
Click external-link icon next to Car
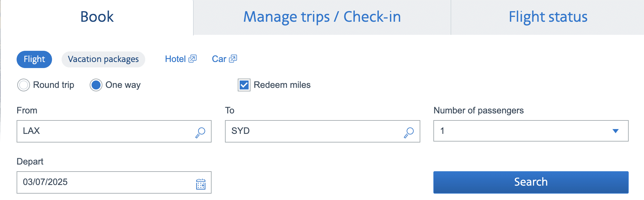(233, 58)
